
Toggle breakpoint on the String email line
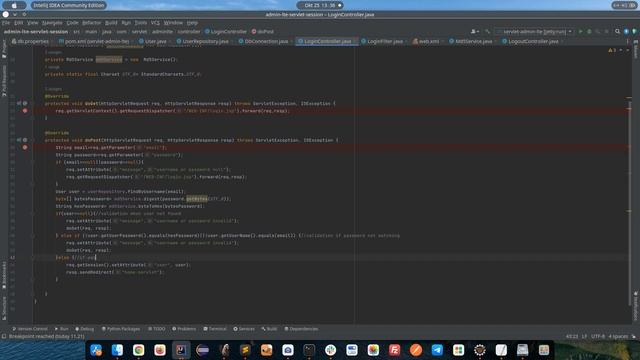click(25, 147)
